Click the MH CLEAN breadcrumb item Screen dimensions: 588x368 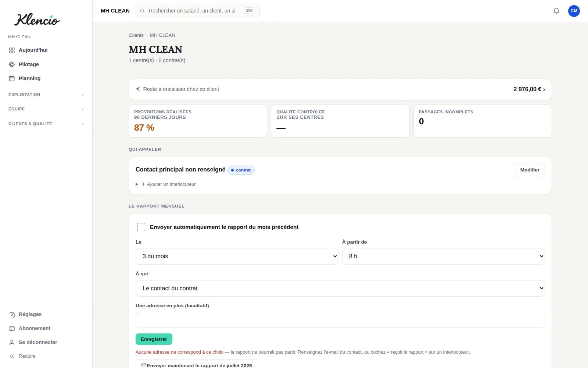pos(162,35)
